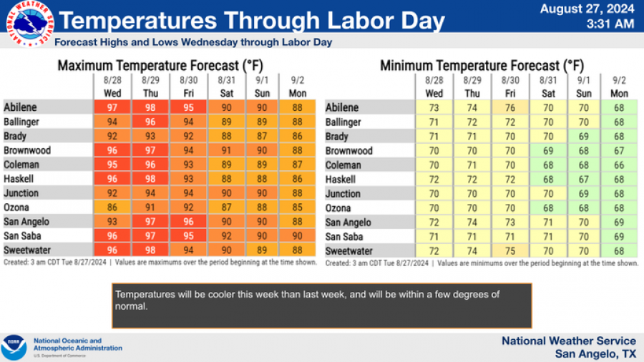This screenshot has height=362, width=644.
Task: Click the NOAA logo at bottom left
Action: 14,347
